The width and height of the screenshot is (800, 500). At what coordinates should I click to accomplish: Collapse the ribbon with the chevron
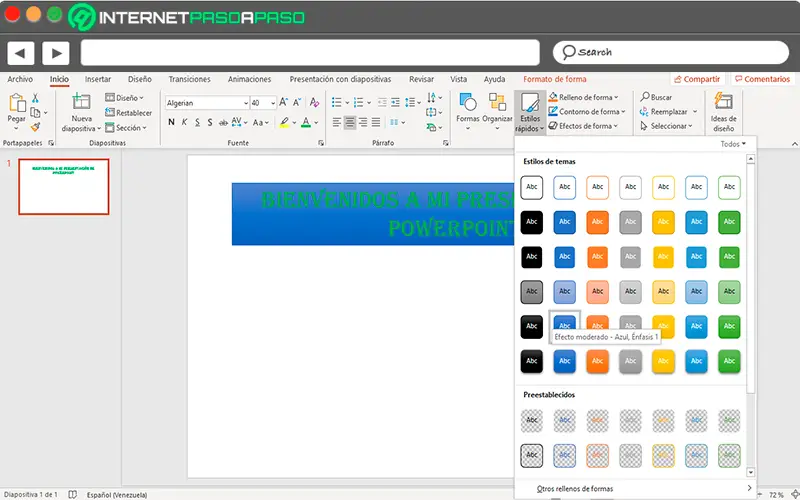click(x=794, y=144)
